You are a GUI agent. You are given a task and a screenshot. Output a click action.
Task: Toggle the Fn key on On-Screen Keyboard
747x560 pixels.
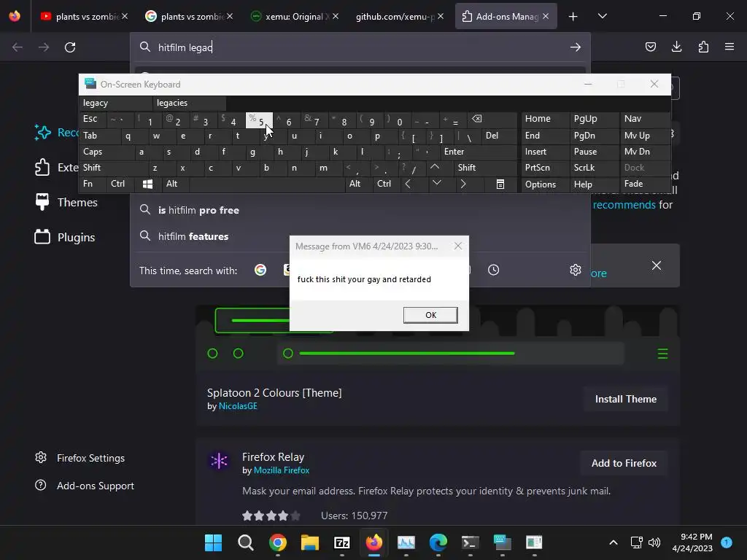(x=93, y=184)
